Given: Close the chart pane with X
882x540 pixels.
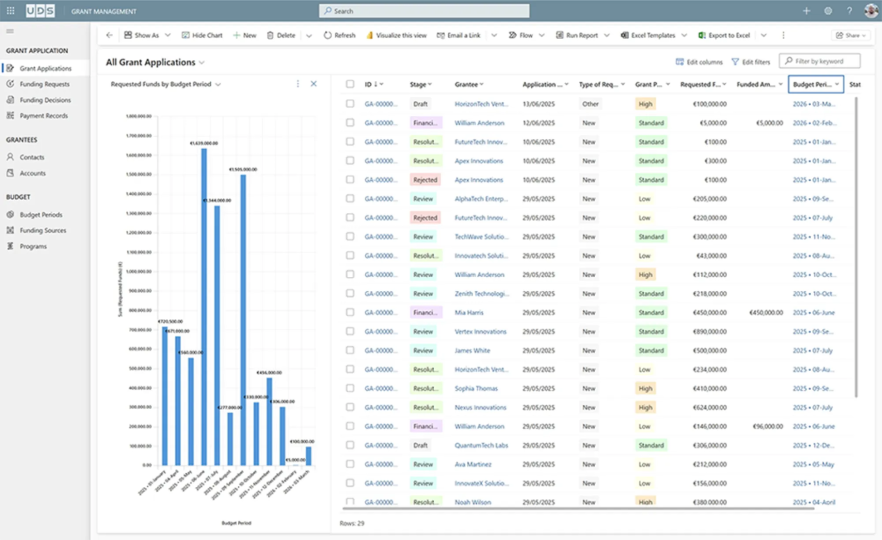Looking at the screenshot, I should (313, 84).
